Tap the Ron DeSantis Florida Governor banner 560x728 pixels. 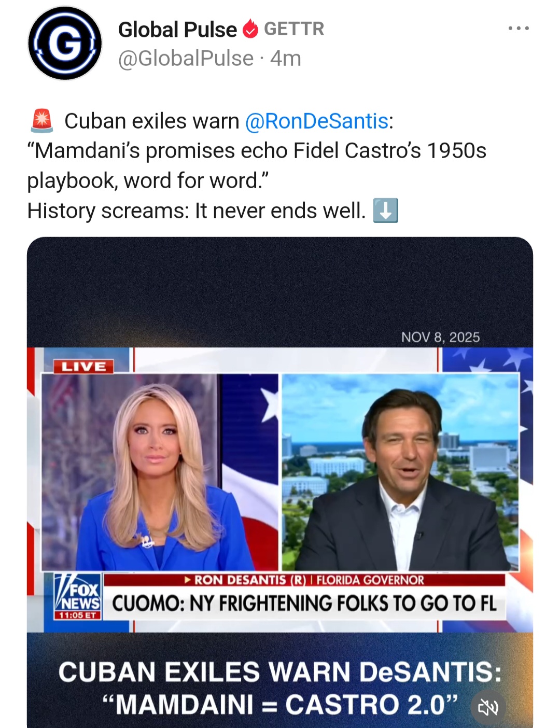coord(304,580)
